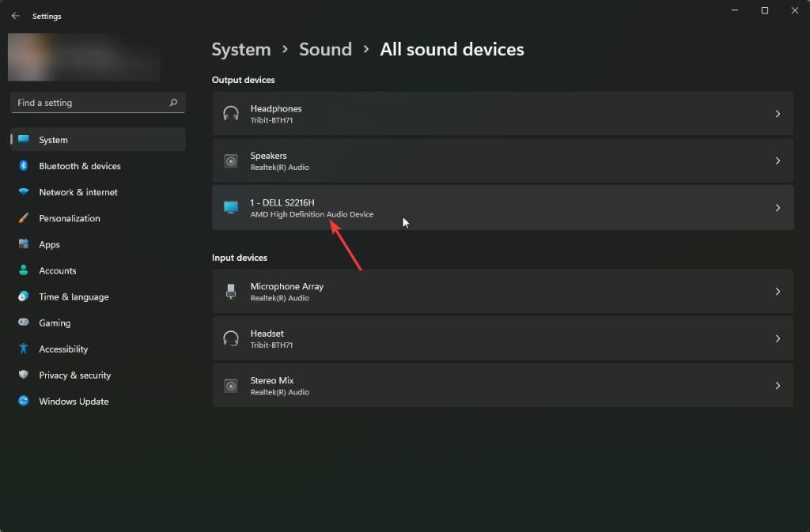Click the Stereo Mix device icon
Screen dimensions: 810x532
coord(231,386)
